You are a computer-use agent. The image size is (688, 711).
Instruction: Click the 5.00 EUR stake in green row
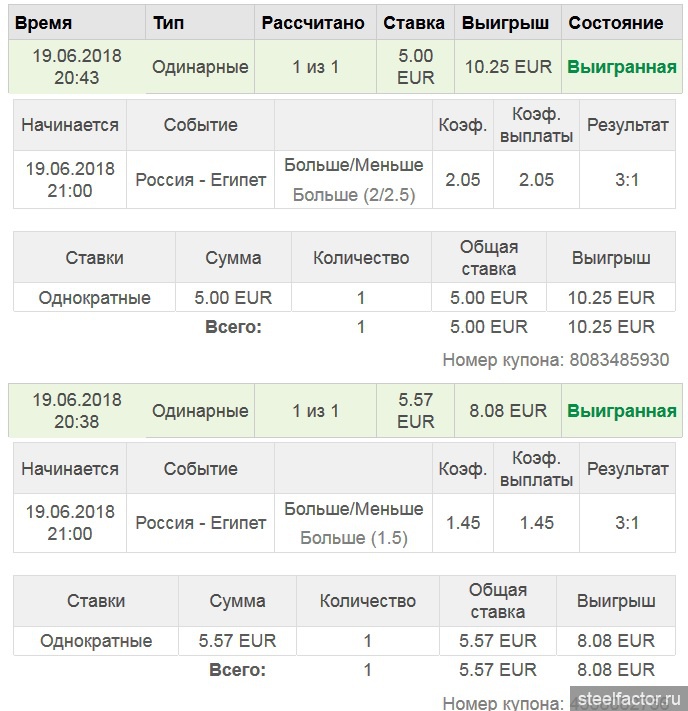(x=415, y=67)
